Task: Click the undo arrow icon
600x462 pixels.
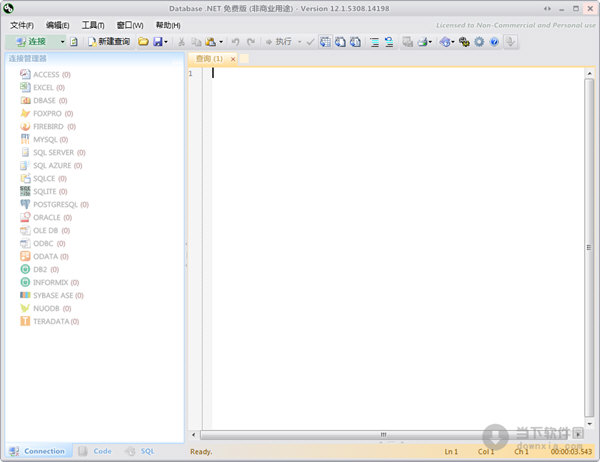Action: [236, 42]
